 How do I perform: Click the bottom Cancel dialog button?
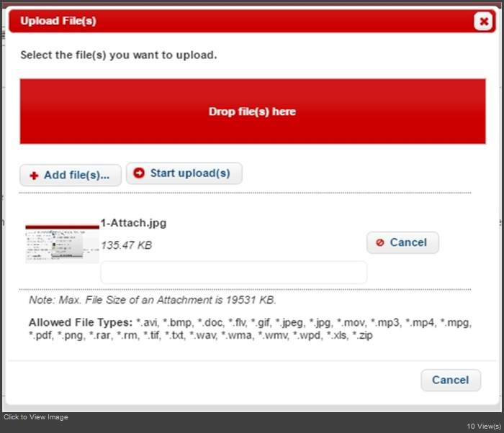point(451,380)
